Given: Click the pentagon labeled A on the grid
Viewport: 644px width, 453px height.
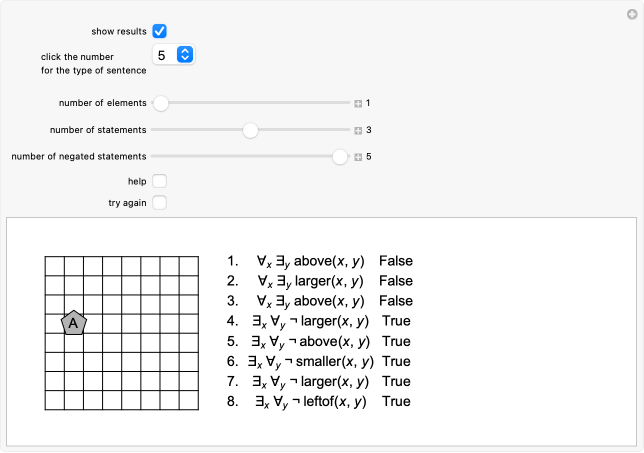Looking at the screenshot, I should pyautogui.click(x=73, y=322).
